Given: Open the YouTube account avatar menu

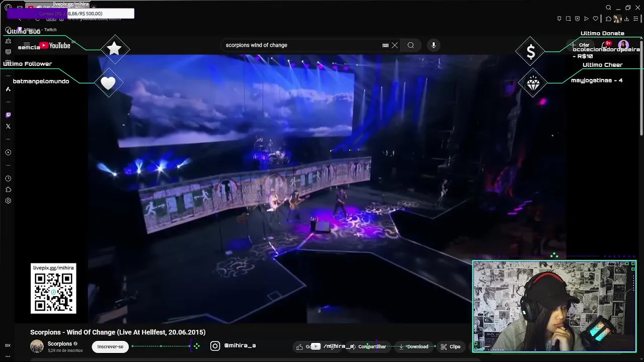Looking at the screenshot, I should click(623, 45).
